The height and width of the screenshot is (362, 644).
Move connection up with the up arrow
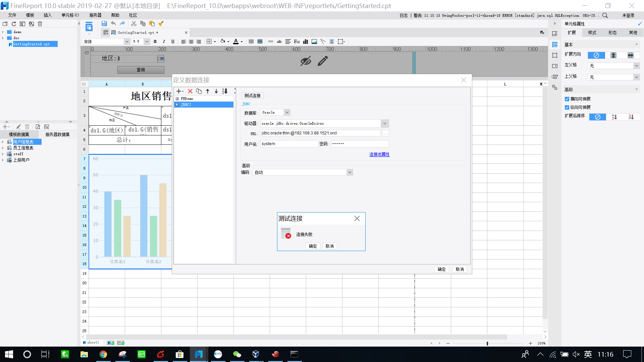coord(208,91)
